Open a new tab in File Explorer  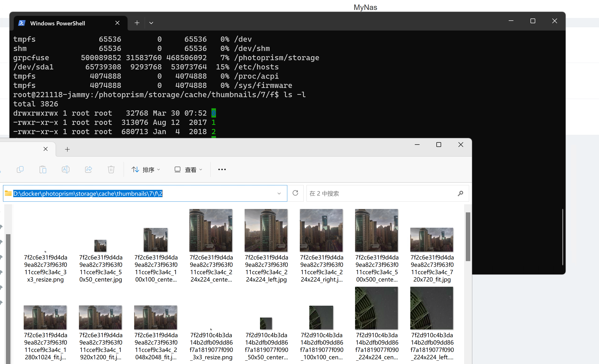[x=67, y=149]
